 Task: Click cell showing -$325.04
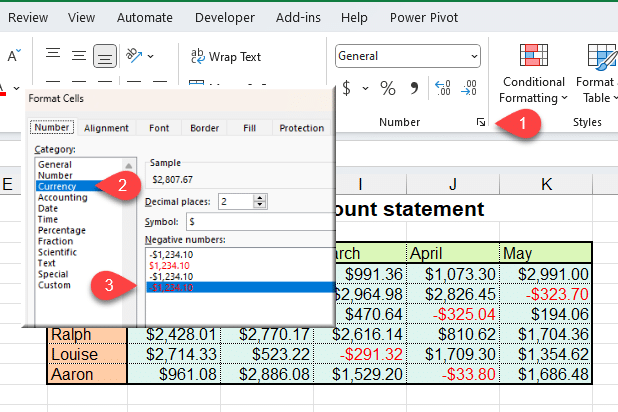tap(453, 314)
